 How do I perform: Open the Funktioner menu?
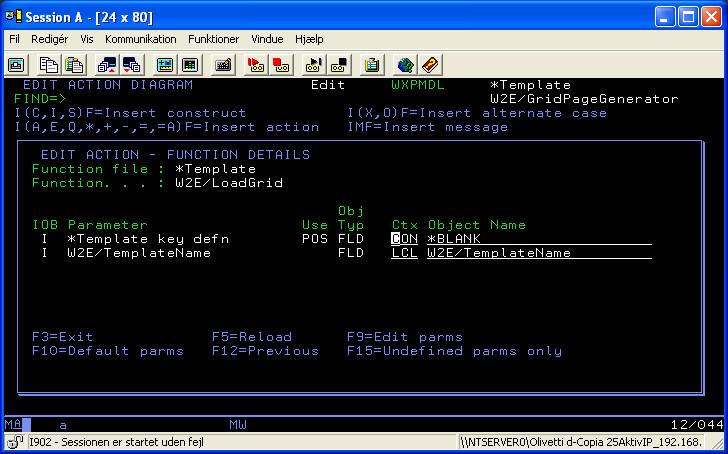click(214, 39)
